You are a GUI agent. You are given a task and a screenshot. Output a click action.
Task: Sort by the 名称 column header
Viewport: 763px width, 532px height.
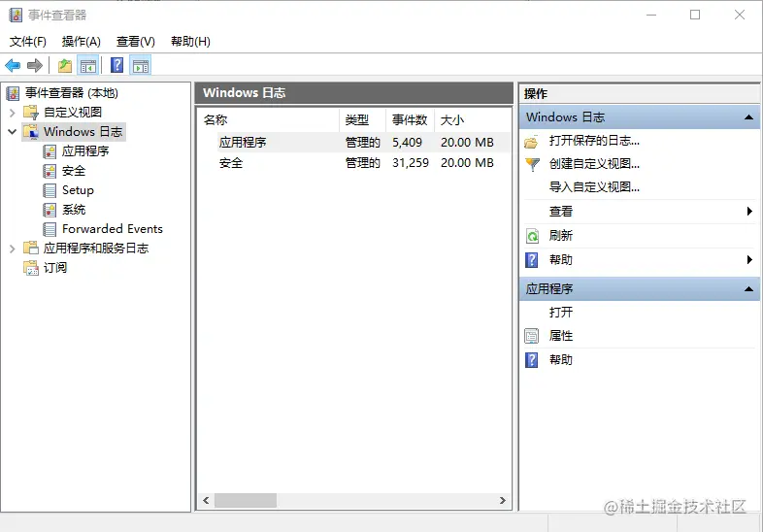point(269,119)
